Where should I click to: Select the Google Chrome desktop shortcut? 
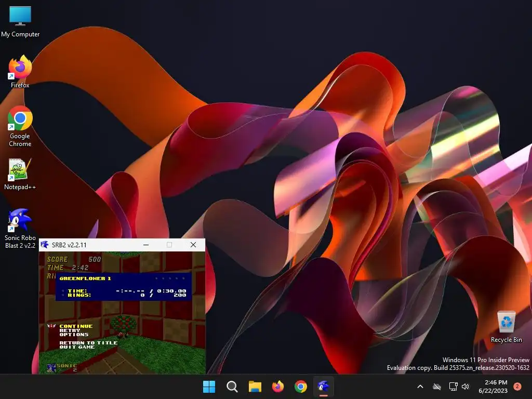[20, 126]
